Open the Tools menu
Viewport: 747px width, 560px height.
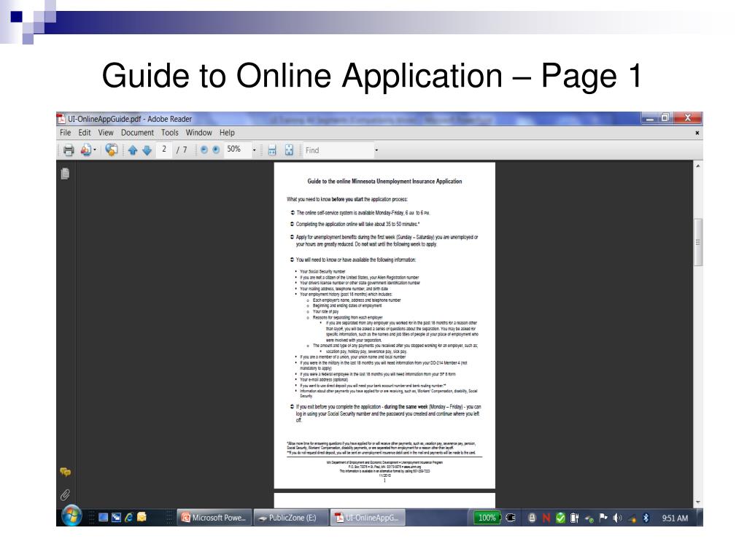pos(169,133)
